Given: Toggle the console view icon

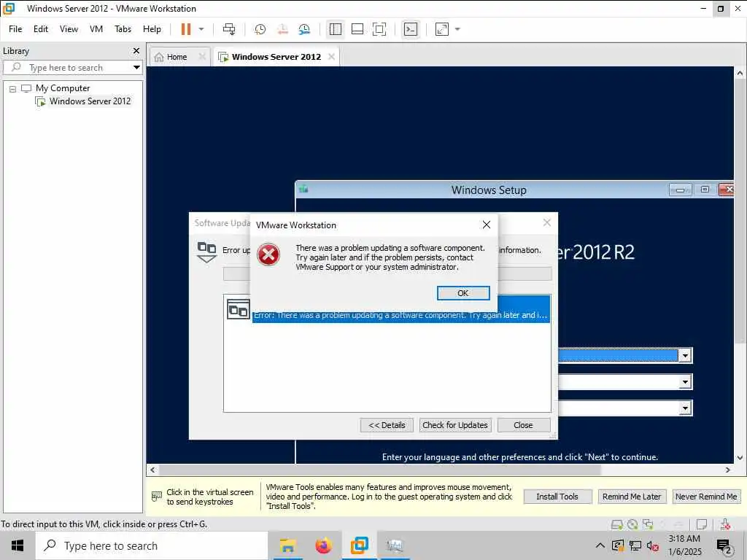Looking at the screenshot, I should click(x=410, y=29).
